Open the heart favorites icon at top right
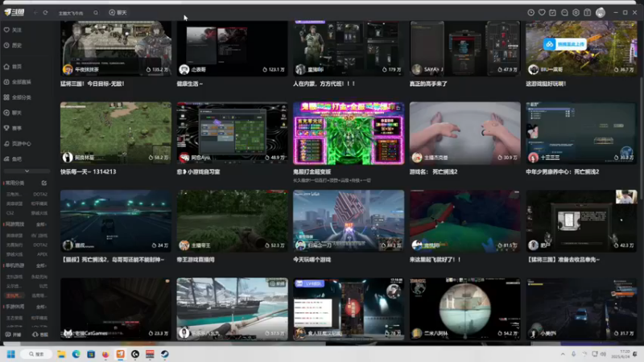Image resolution: width=644 pixels, height=362 pixels. tap(542, 13)
